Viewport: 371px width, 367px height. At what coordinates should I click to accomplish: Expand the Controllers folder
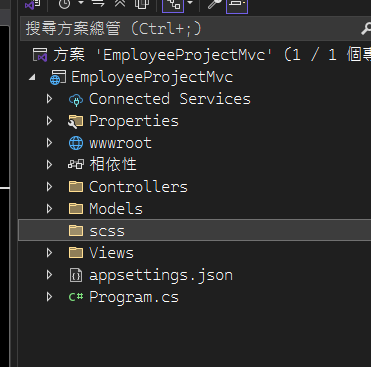point(50,187)
